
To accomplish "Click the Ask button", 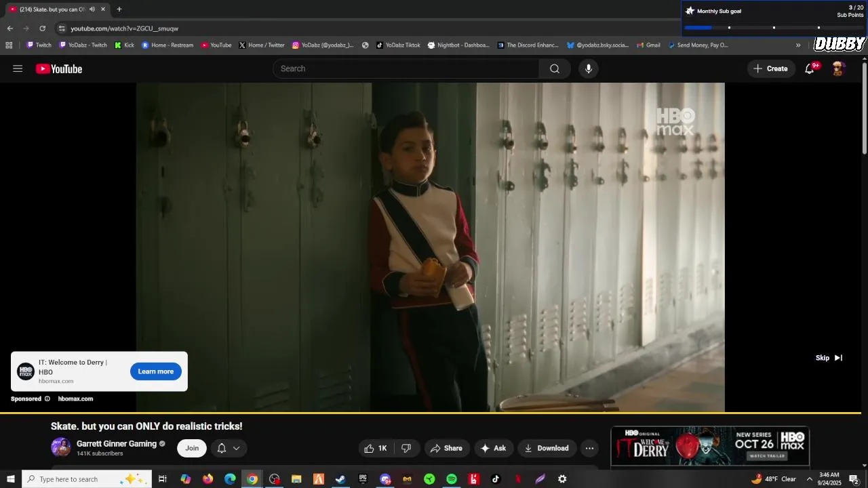I will [x=493, y=448].
